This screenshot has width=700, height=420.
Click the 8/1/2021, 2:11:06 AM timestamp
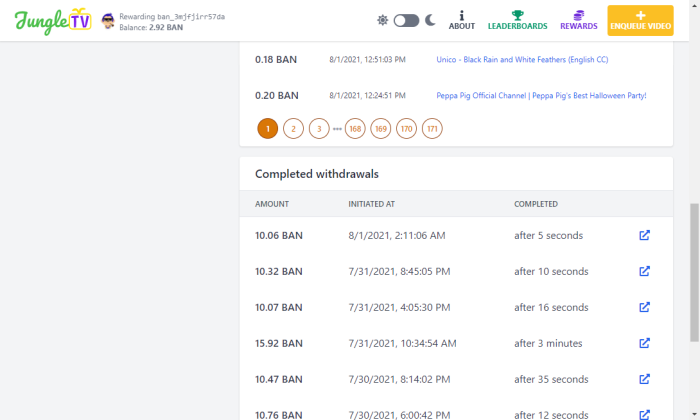pyautogui.click(x=397, y=235)
